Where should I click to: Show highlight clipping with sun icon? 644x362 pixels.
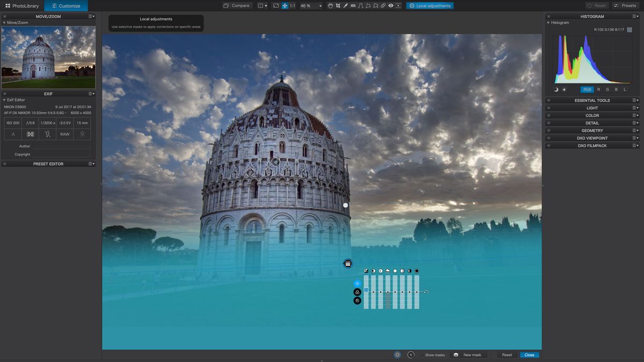[x=564, y=90]
